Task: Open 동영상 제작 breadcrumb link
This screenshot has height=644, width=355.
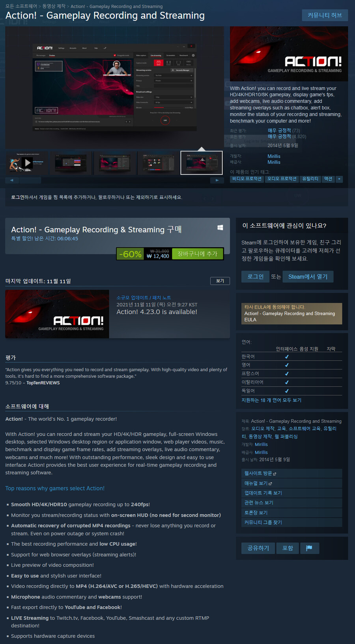Action: [54, 6]
